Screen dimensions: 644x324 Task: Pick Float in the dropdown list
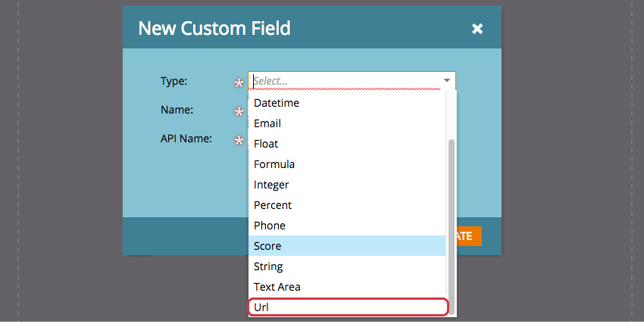pyautogui.click(x=266, y=144)
